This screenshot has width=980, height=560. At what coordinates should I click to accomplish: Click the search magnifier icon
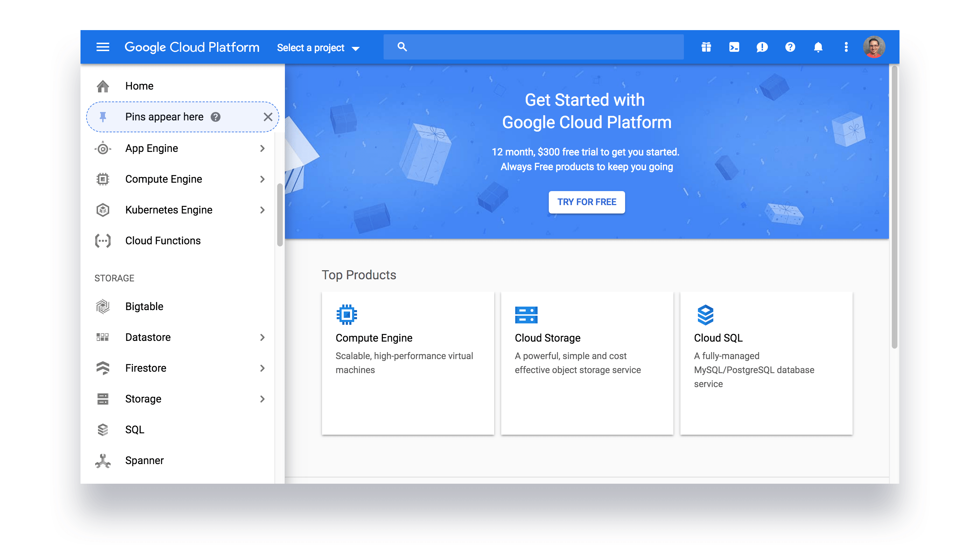[x=402, y=47]
